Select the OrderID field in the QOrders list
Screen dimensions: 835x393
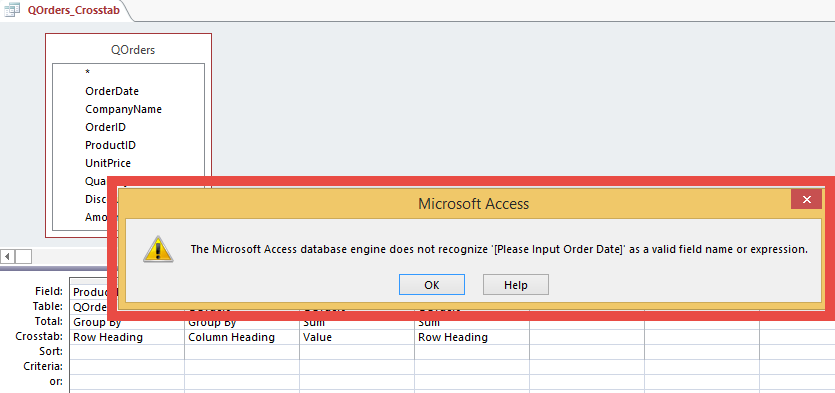[105, 127]
